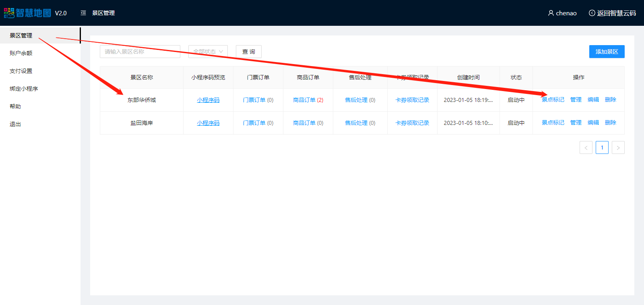Toggle the sidebar collapse icon
This screenshot has height=305, width=644.
[83, 13]
